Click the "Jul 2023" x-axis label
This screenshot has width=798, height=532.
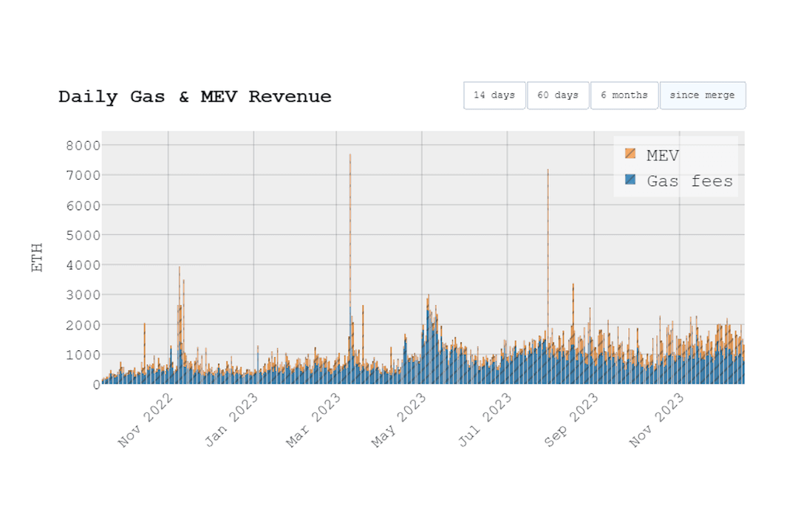coord(485,420)
